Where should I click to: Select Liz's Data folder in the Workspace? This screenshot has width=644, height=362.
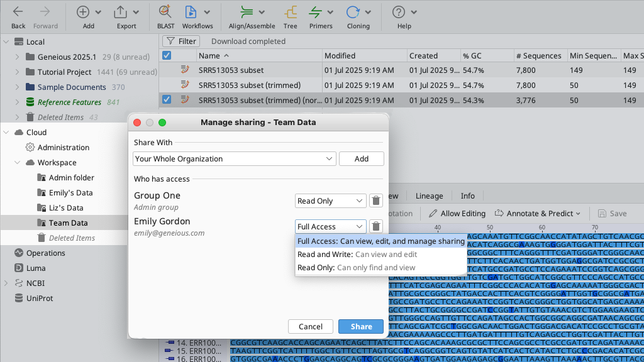coord(65,208)
